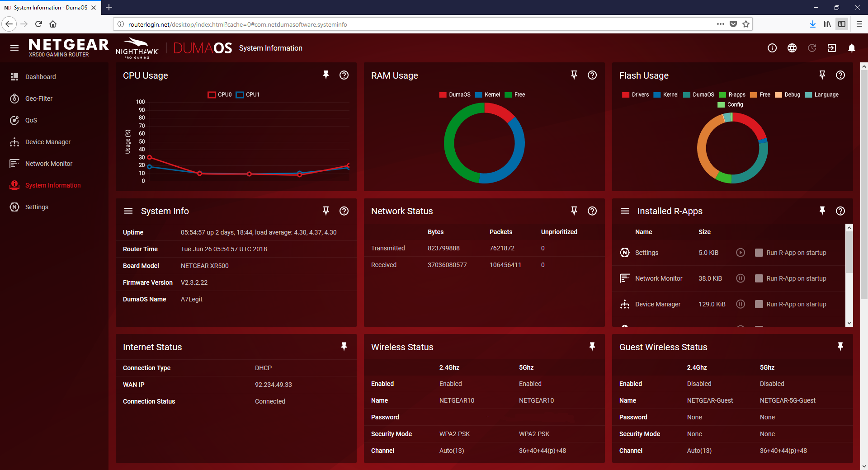Pause the Network Monitor R-App
This screenshot has height=470, width=868.
tap(741, 278)
